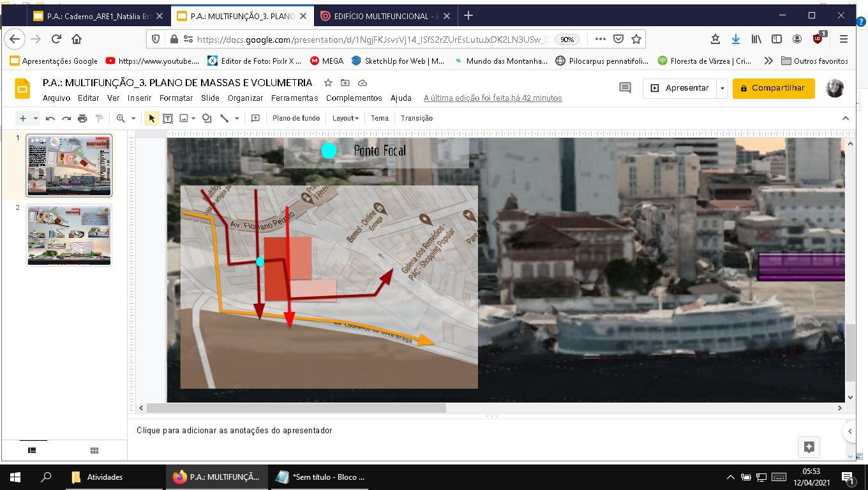Image resolution: width=868 pixels, height=490 pixels.
Task: Activate the paint format tool
Action: (99, 118)
